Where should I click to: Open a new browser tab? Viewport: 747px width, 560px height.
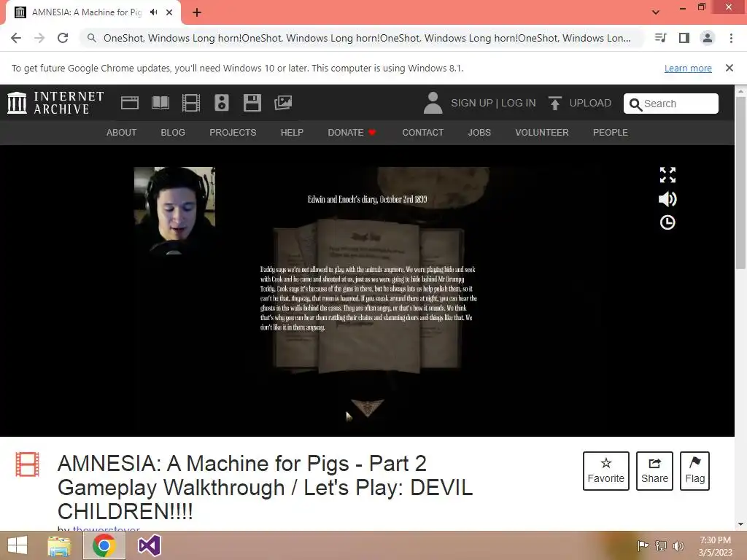(197, 12)
